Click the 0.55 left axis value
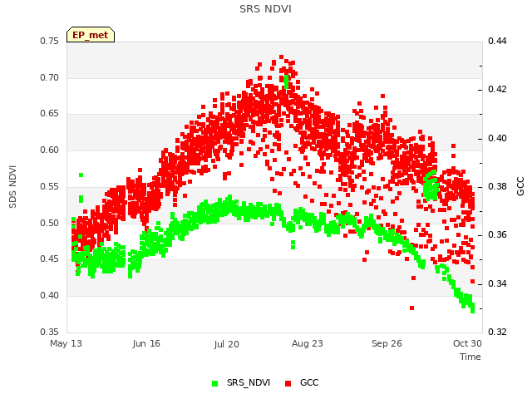 pos(50,186)
